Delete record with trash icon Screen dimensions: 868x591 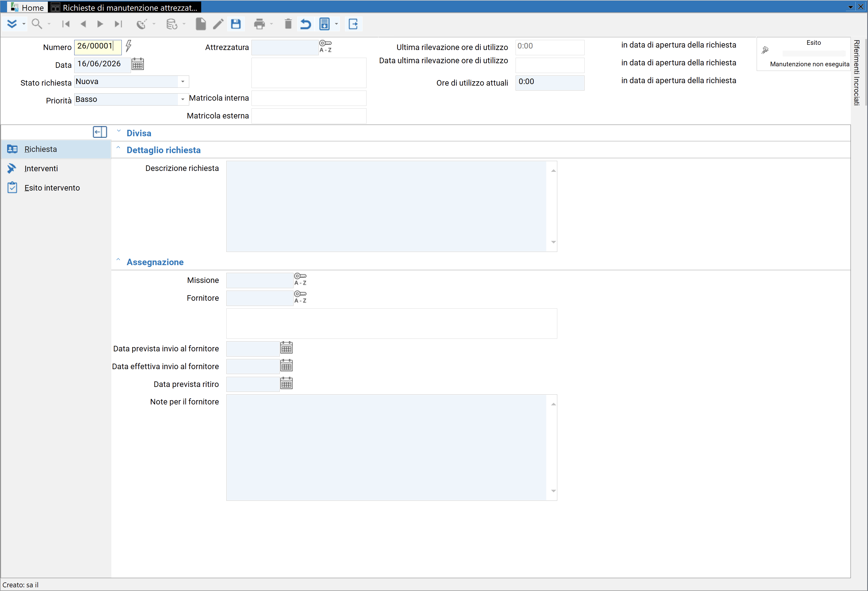pos(288,24)
